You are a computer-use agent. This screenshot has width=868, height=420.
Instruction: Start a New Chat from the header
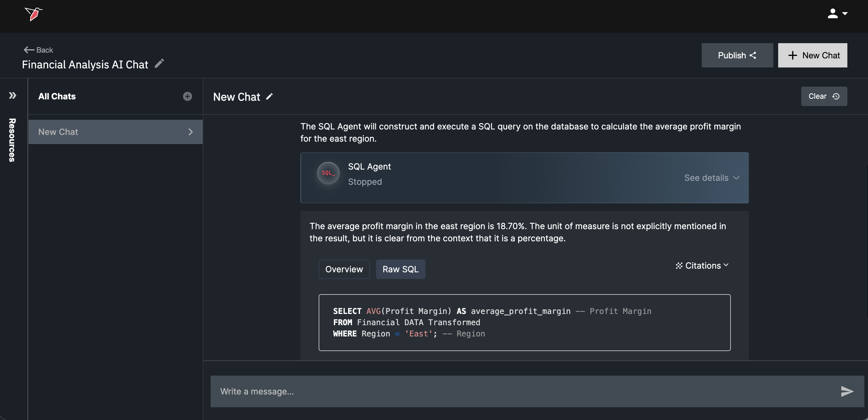click(812, 55)
